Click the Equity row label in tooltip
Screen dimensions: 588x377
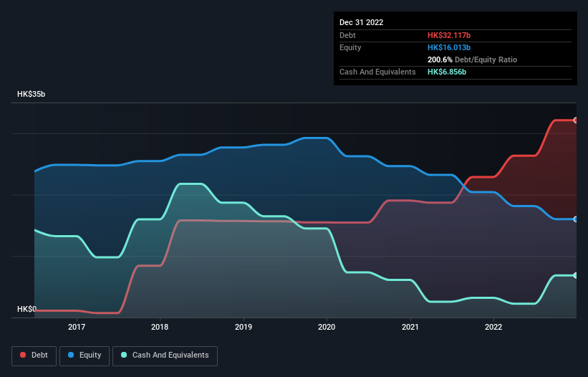[x=350, y=47]
